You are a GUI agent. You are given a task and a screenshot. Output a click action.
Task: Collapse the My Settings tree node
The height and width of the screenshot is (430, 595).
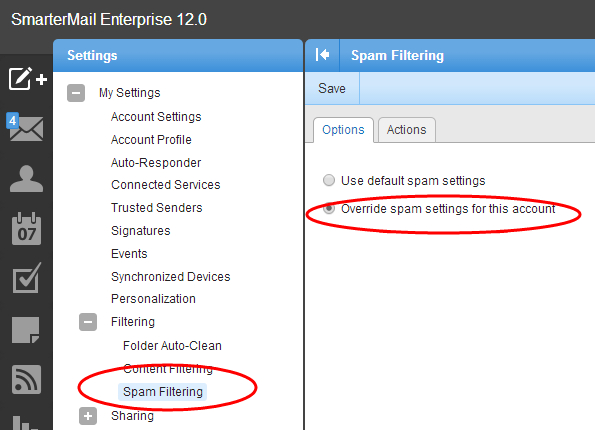click(x=76, y=93)
